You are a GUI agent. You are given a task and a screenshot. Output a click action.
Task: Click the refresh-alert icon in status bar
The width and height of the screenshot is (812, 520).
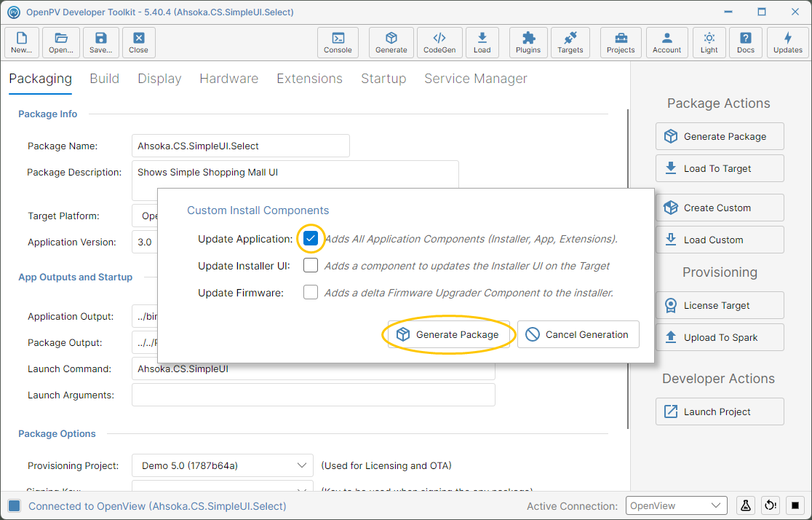pyautogui.click(x=771, y=505)
